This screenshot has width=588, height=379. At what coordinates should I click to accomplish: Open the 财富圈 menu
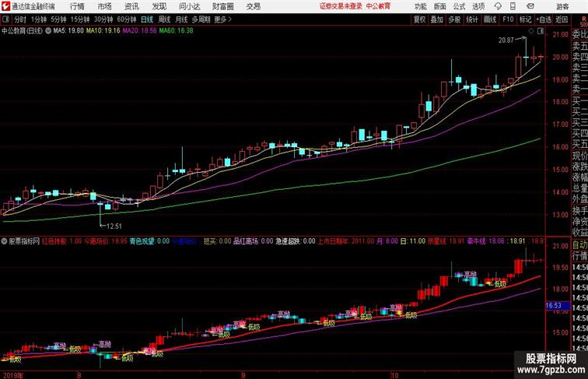tap(222, 6)
